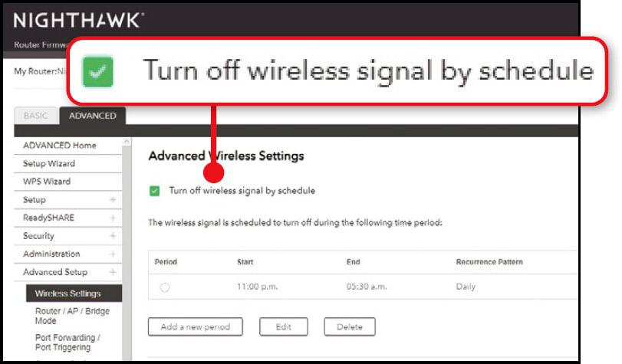Open Router / AP / Bridge Mode
Screen dimensions: 622x364
tap(72, 316)
